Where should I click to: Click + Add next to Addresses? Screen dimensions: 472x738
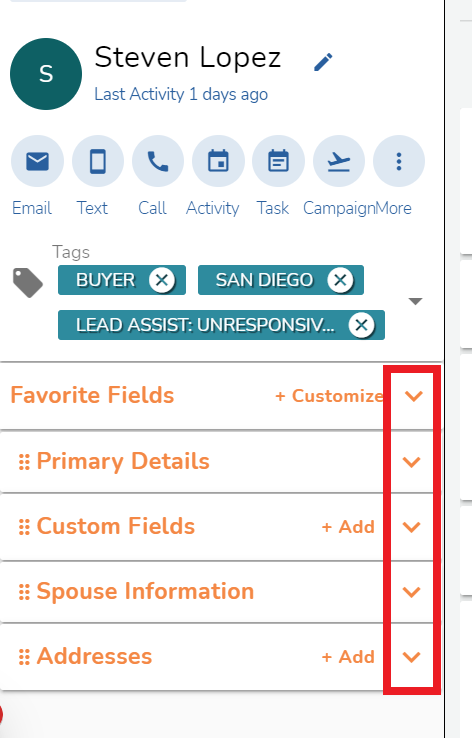(348, 657)
